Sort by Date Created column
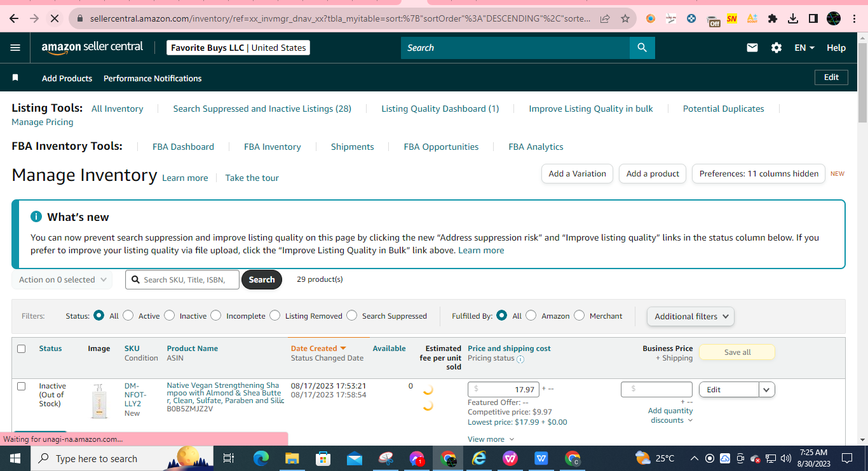The image size is (868, 471). click(318, 348)
